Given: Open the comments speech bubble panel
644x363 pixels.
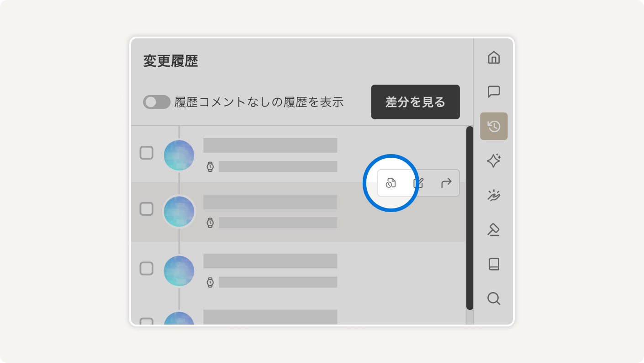Looking at the screenshot, I should pyautogui.click(x=494, y=92).
